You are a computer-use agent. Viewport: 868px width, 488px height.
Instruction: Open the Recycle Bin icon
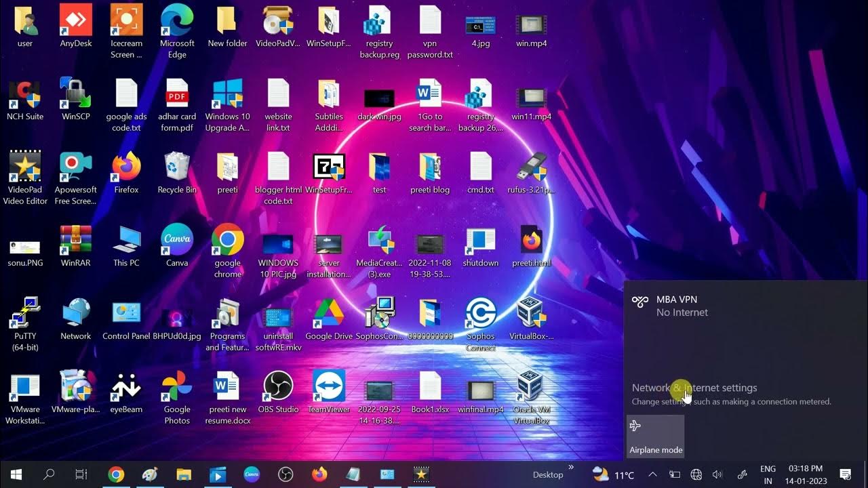tap(177, 173)
